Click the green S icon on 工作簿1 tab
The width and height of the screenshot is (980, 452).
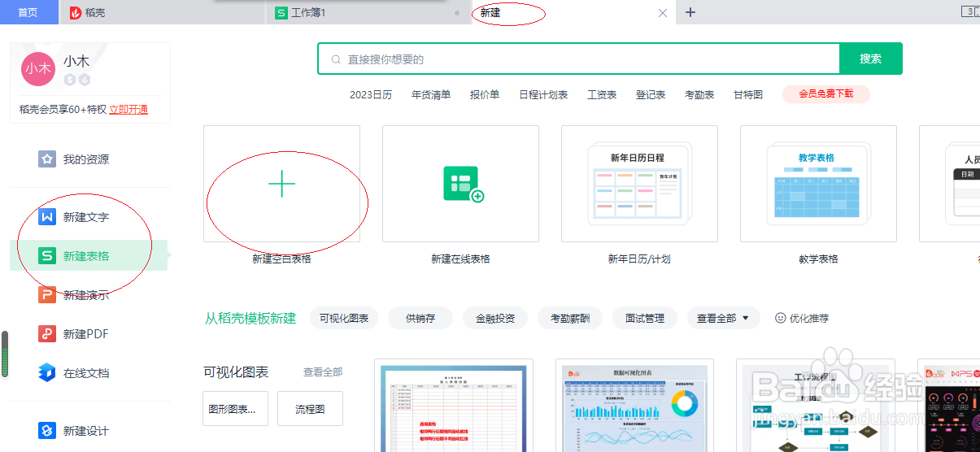(281, 13)
